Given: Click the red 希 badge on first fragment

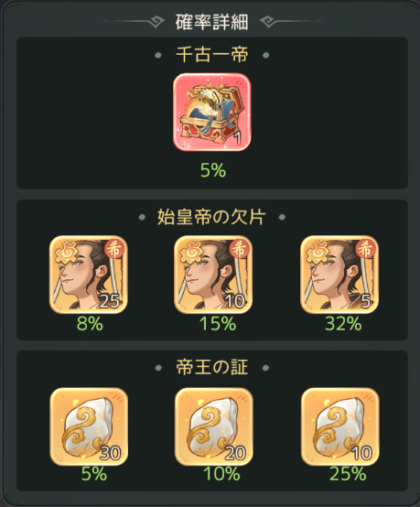Looking at the screenshot, I should click(x=114, y=249).
